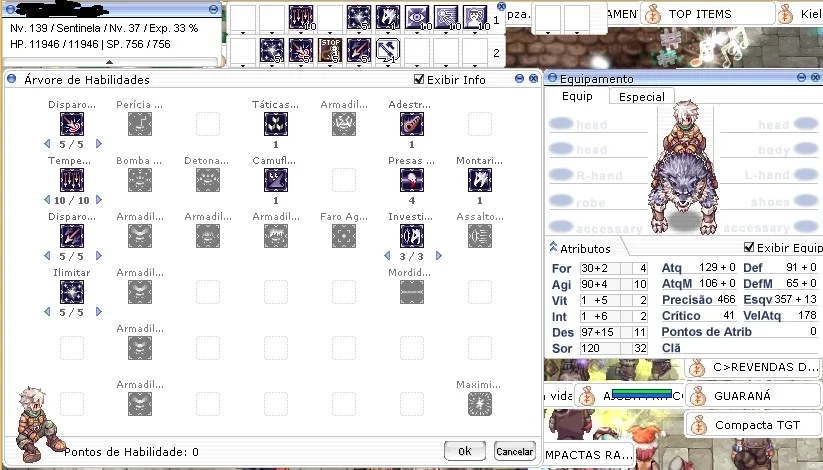Click the Pontos de Habilidade: 0 text
This screenshot has width=823, height=470.
131,452
